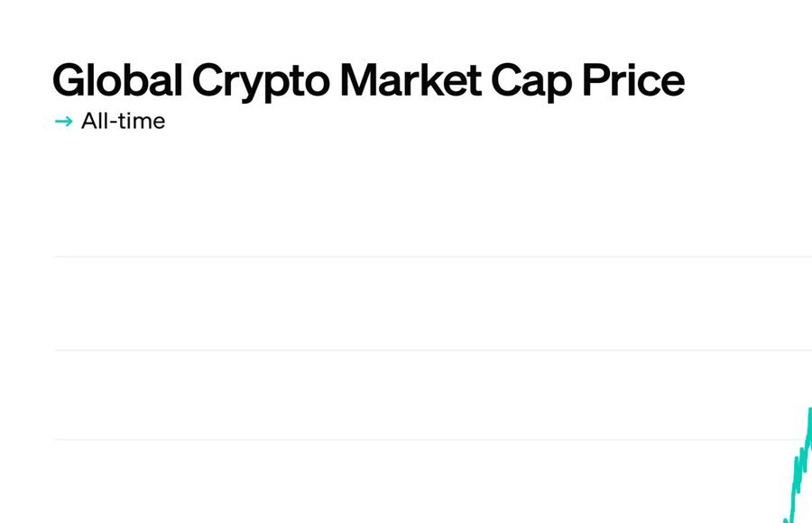Click the highest visible point of teal line
This screenshot has width=812, height=523.
(810, 409)
